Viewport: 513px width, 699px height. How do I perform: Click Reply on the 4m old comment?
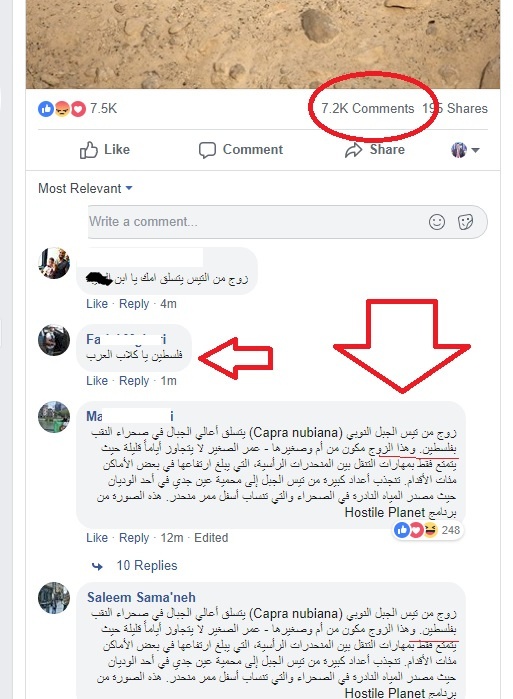click(134, 304)
